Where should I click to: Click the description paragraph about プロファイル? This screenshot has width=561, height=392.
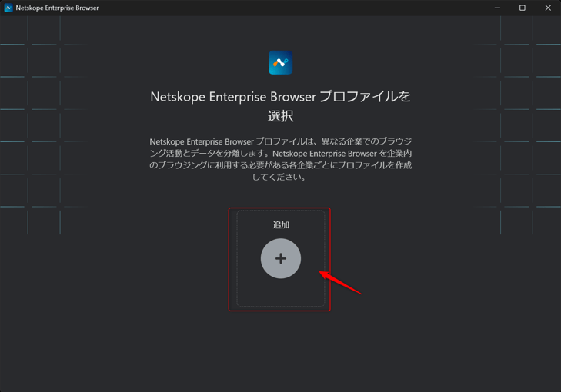280,159
